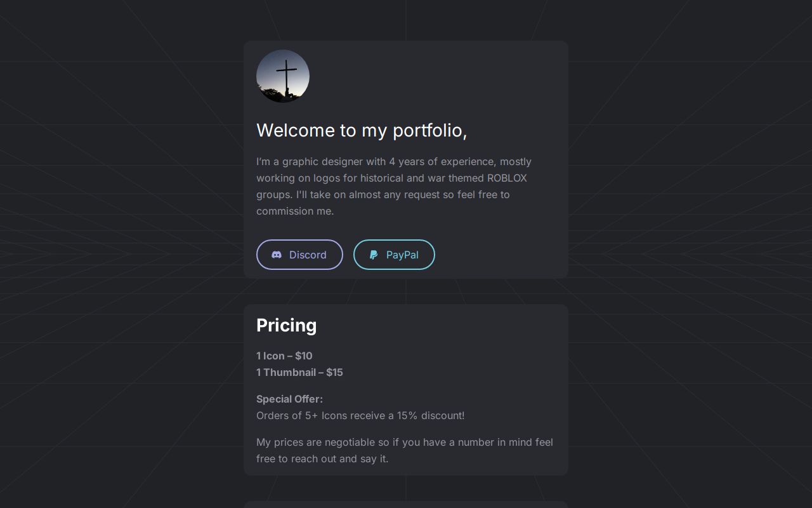Select the Pricing section title
The width and height of the screenshot is (812, 508).
(x=286, y=325)
